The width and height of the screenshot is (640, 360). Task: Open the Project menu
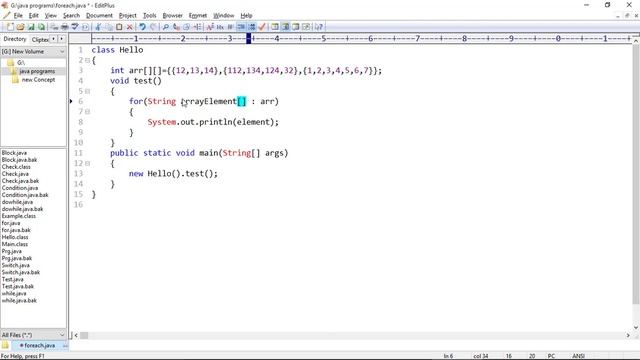point(127,16)
